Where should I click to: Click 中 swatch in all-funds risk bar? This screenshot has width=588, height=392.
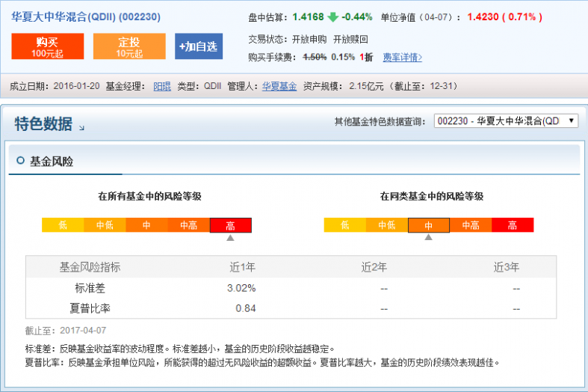146,225
